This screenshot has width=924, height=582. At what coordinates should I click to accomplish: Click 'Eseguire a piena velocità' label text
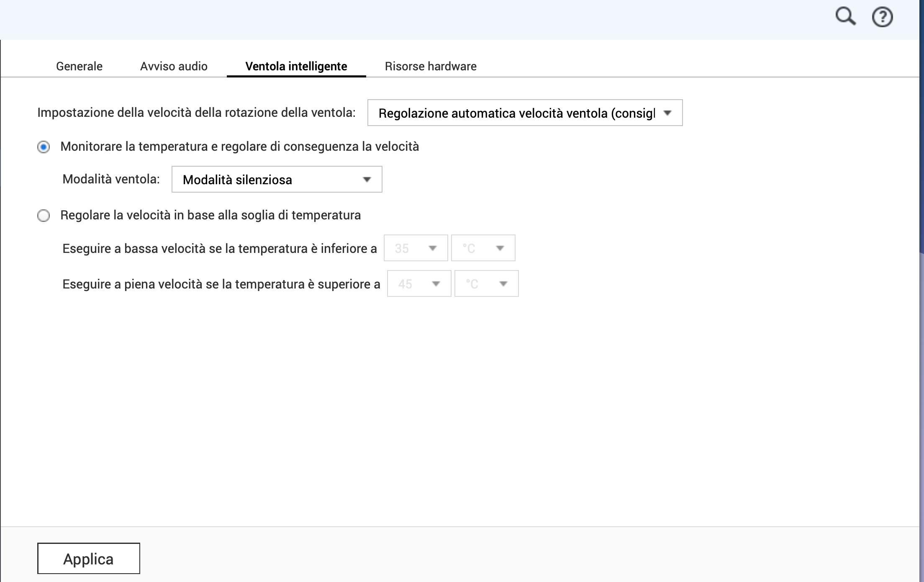pos(221,284)
